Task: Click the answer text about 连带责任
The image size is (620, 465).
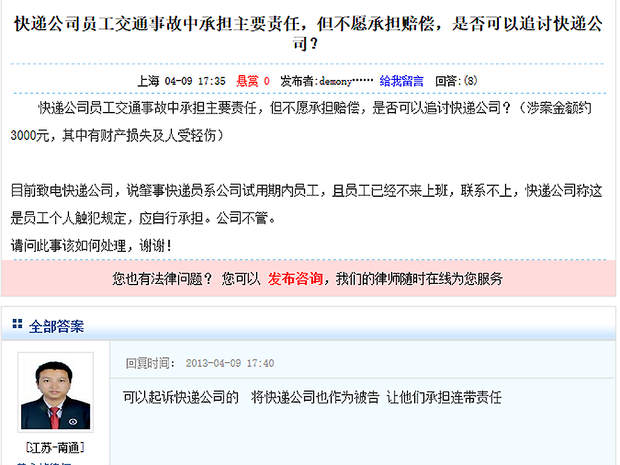Action: (312, 397)
